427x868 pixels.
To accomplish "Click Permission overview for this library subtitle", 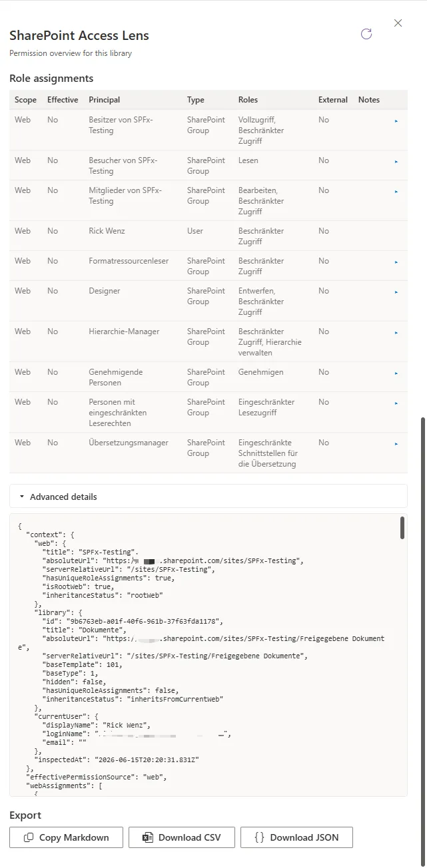I will pyautogui.click(x=71, y=53).
